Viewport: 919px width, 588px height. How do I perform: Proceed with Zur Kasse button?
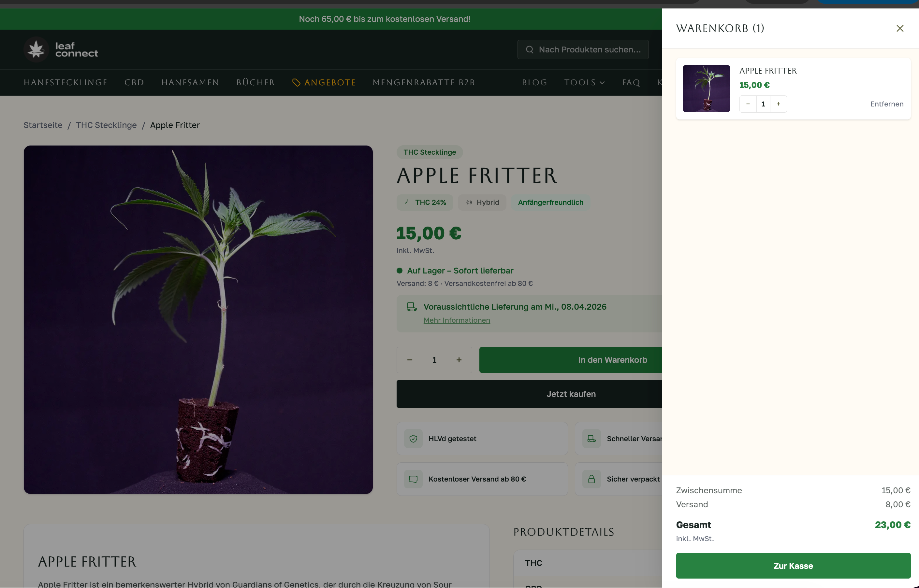point(793,566)
